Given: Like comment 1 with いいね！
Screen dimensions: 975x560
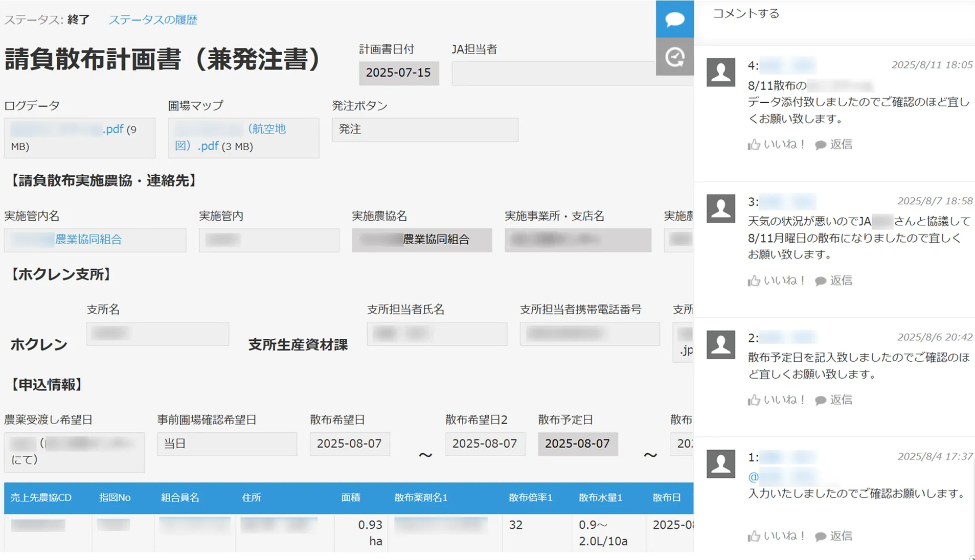Looking at the screenshot, I should 776,536.
